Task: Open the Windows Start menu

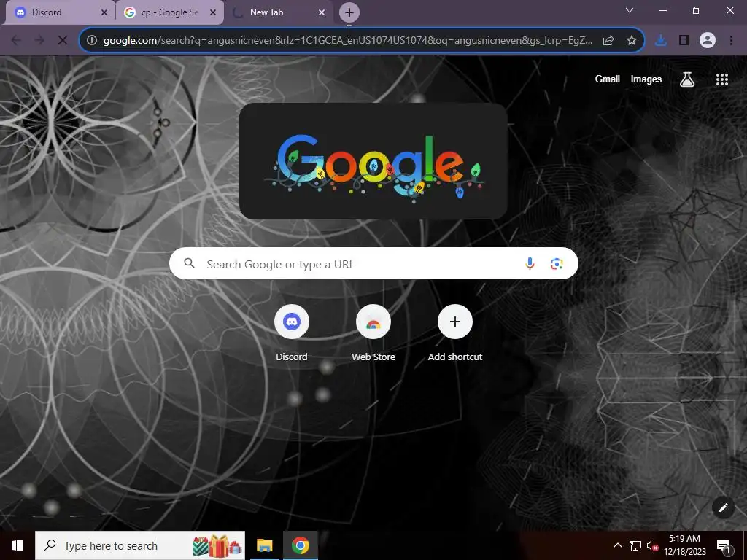Action: click(x=18, y=545)
